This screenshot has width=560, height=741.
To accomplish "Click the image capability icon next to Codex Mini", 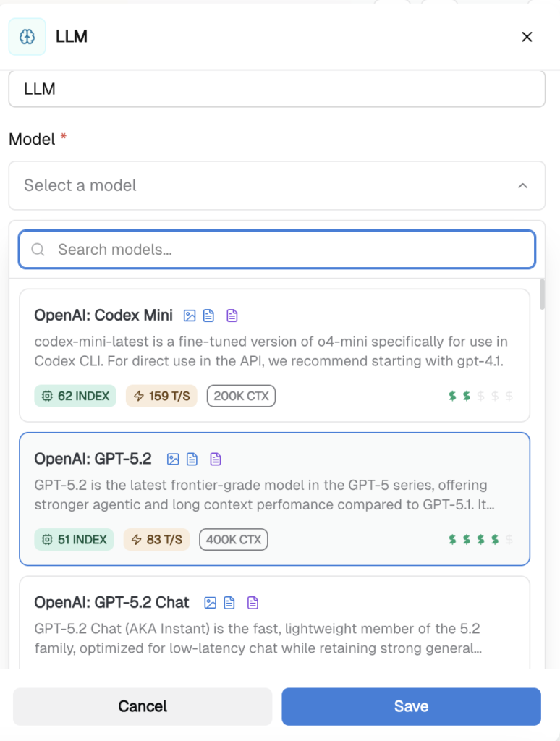I will (x=190, y=316).
